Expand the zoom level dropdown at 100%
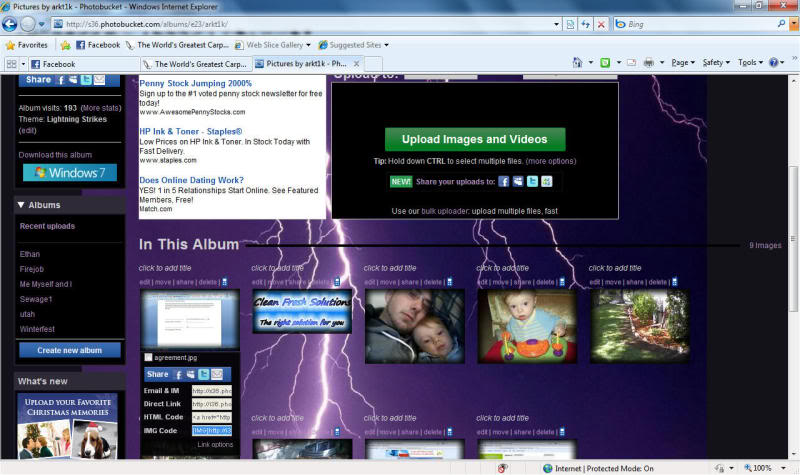The height and width of the screenshot is (475, 800). pos(780,468)
